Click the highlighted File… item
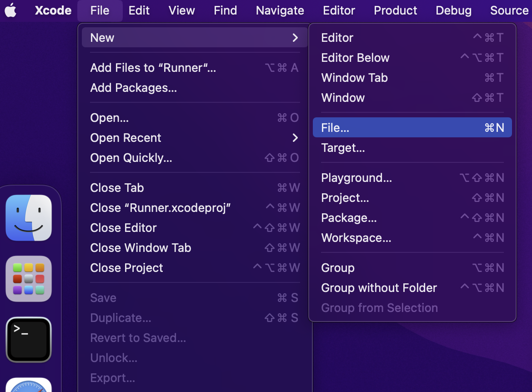 412,128
